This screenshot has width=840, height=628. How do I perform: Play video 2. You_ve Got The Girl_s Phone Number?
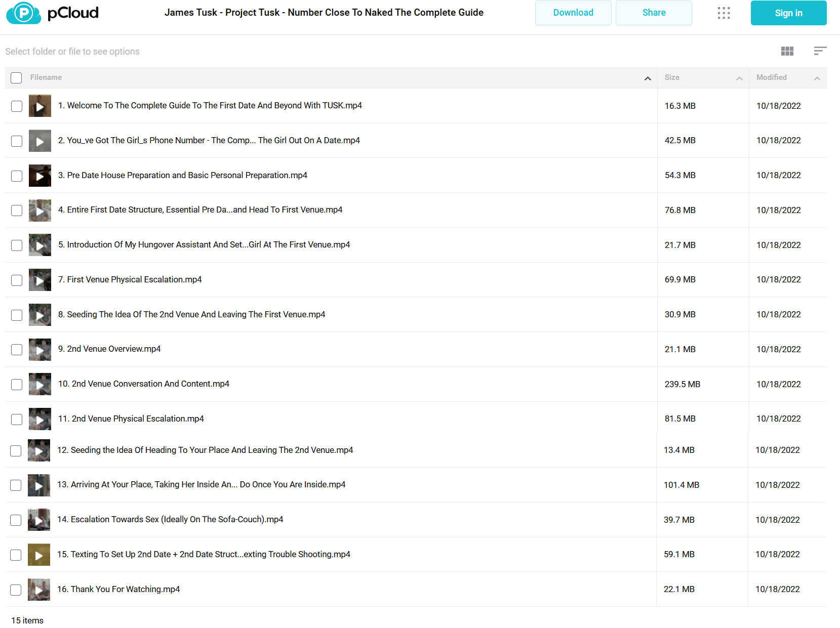click(x=40, y=141)
